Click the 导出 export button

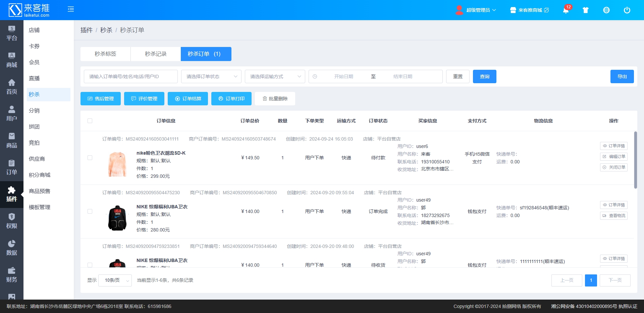coord(622,76)
